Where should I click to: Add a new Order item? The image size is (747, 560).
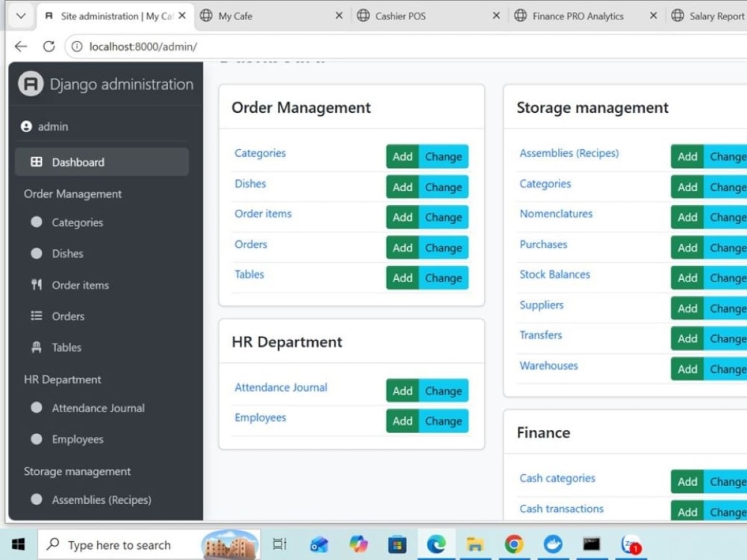point(403,217)
